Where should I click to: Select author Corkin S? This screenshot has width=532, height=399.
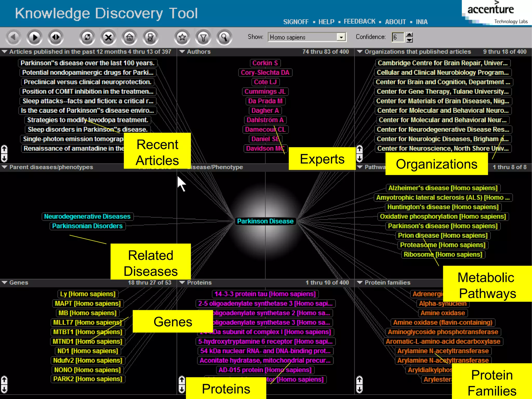pos(265,63)
